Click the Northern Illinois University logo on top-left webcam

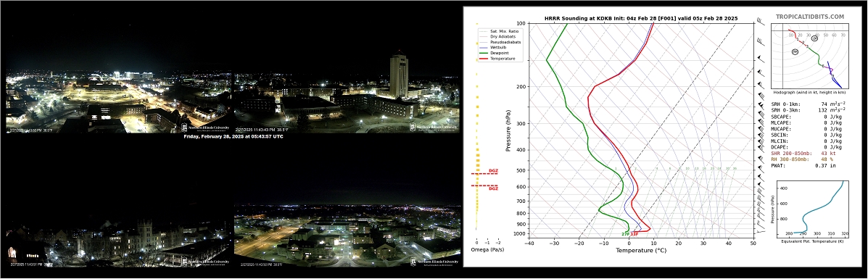point(205,128)
